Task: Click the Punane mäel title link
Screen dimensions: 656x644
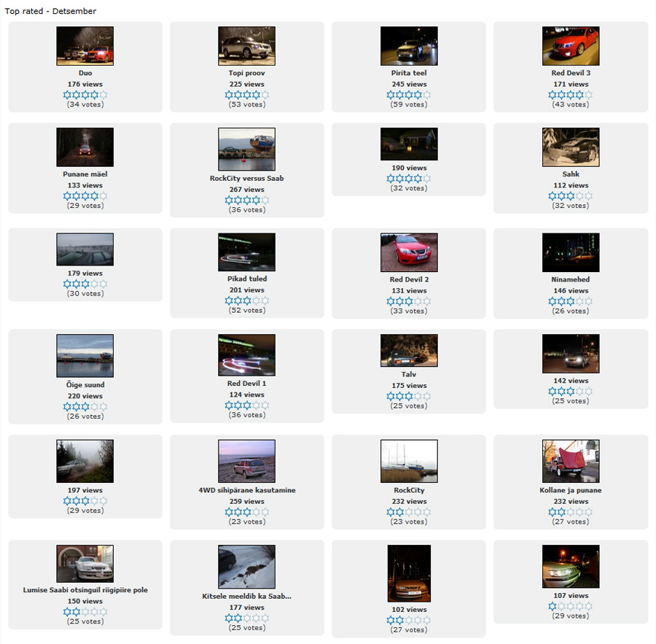Action: 85,174
